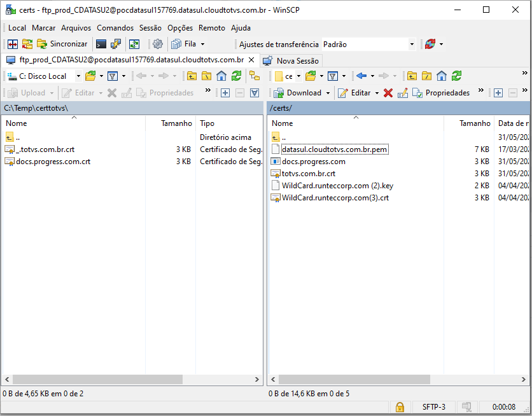The image size is (532, 416).
Task: Open Preferences gear icon
Action: click(158, 44)
